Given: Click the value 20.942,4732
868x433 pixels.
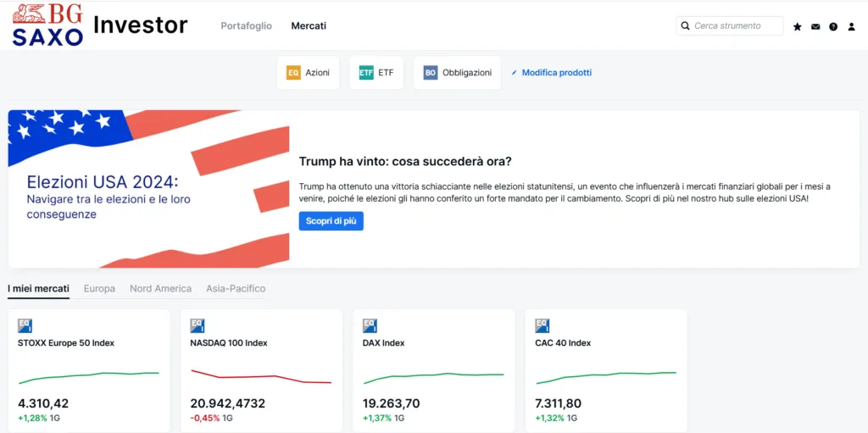Looking at the screenshot, I should [x=227, y=403].
